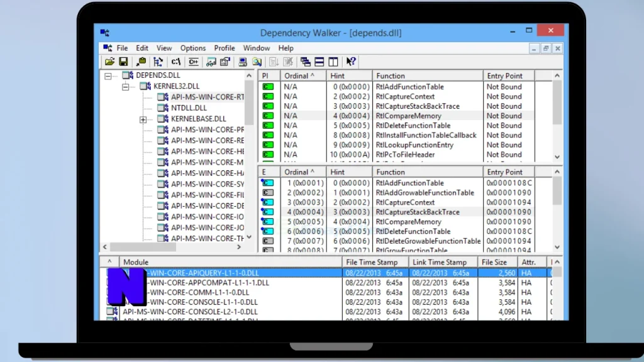Click the Tile Horizontally toolbar icon
Image resolution: width=644 pixels, height=362 pixels.
click(x=319, y=62)
